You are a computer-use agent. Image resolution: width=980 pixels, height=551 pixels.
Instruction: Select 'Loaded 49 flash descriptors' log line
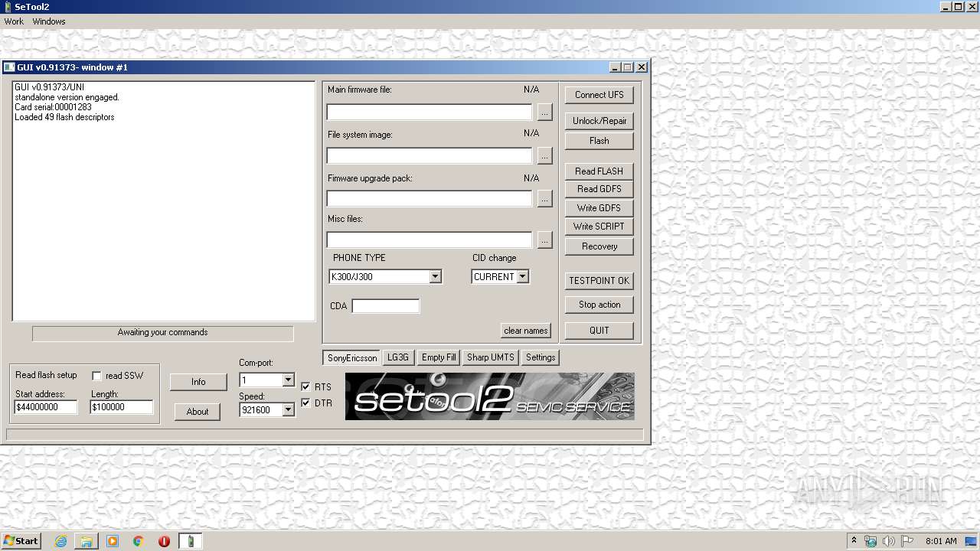(64, 117)
